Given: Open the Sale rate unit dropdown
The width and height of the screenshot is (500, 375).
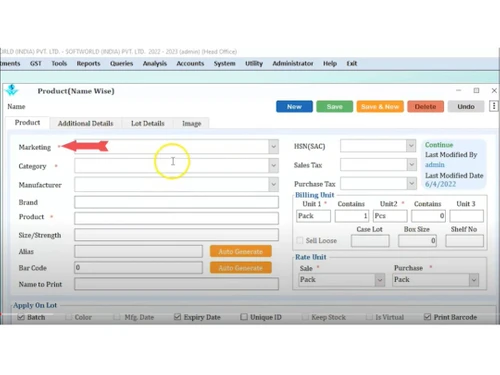Looking at the screenshot, I should [380, 280].
